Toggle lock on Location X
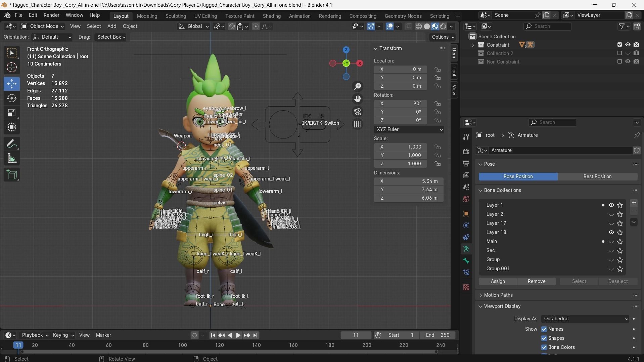The width and height of the screenshot is (644, 362). tap(438, 69)
